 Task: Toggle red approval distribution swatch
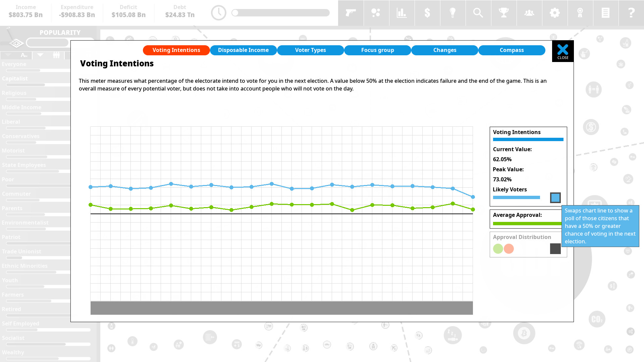508,248
